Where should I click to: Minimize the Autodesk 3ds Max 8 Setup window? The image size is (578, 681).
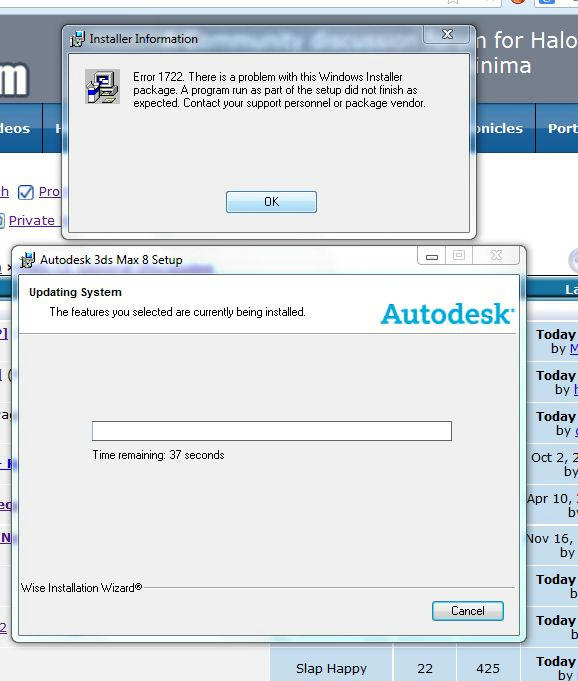[x=432, y=256]
